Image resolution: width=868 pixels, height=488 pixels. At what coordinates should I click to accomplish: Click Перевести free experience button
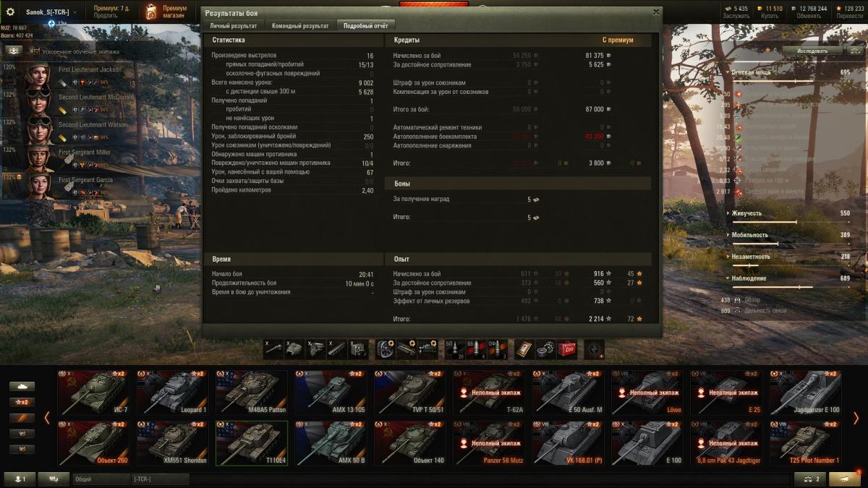(x=849, y=15)
